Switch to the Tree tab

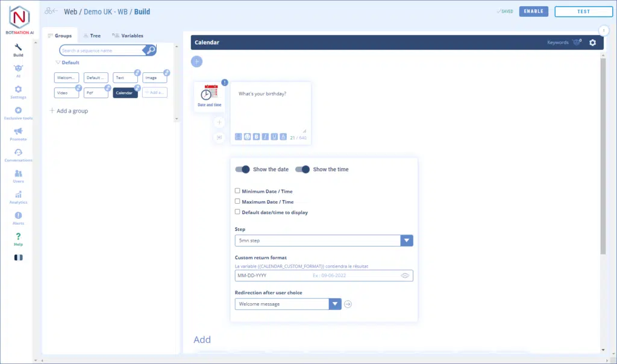click(x=92, y=36)
